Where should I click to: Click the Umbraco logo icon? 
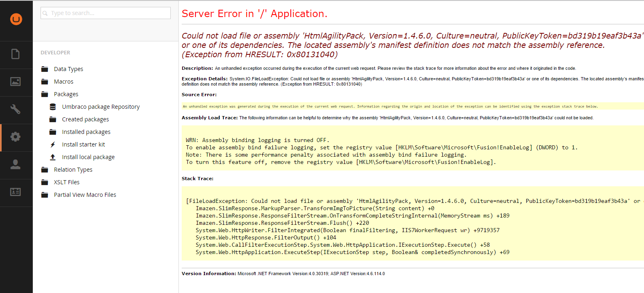coord(16,19)
